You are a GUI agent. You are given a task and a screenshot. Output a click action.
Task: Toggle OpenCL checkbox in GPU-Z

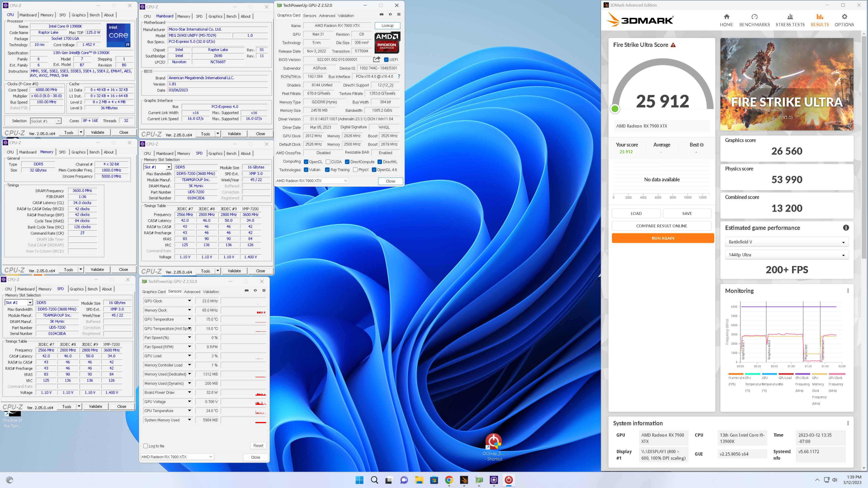tap(306, 162)
